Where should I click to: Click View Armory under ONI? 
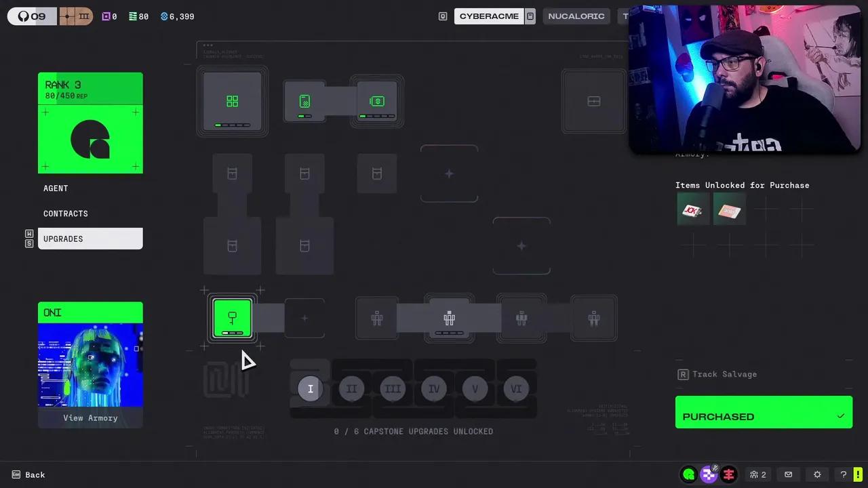coord(90,418)
